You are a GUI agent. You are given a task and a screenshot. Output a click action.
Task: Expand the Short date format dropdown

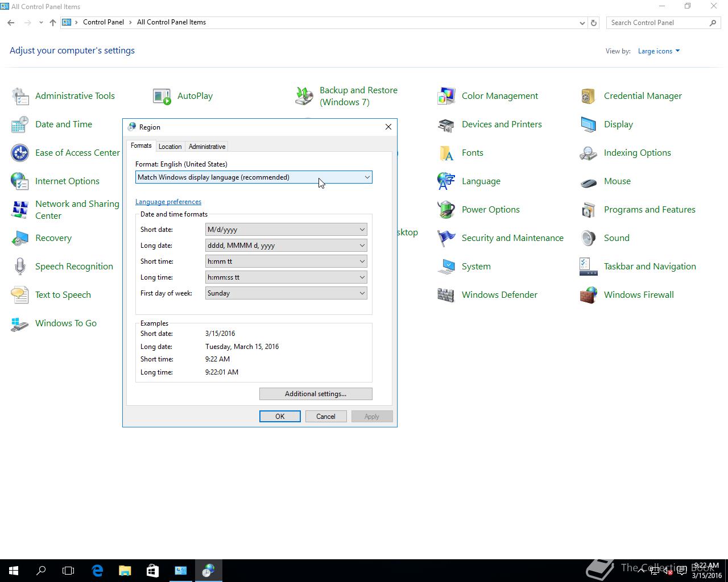click(x=286, y=230)
